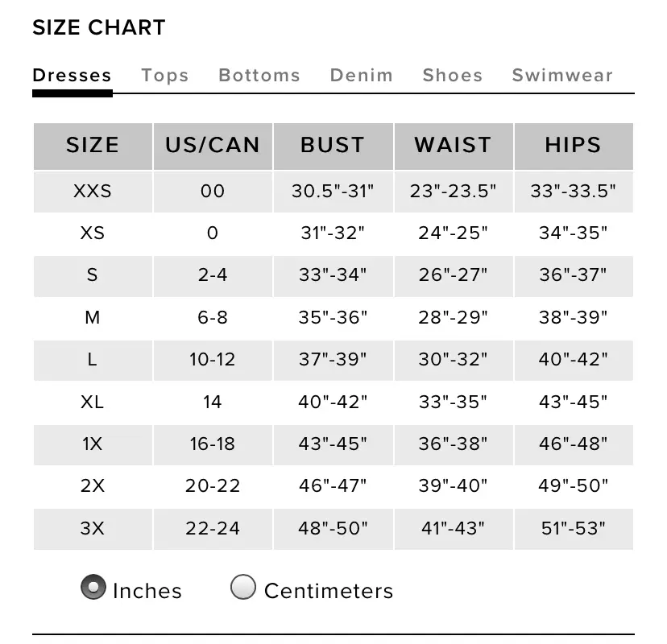Open the Shoes size chart tab
Image resolution: width=667 pixels, height=644 pixels.
pos(453,75)
